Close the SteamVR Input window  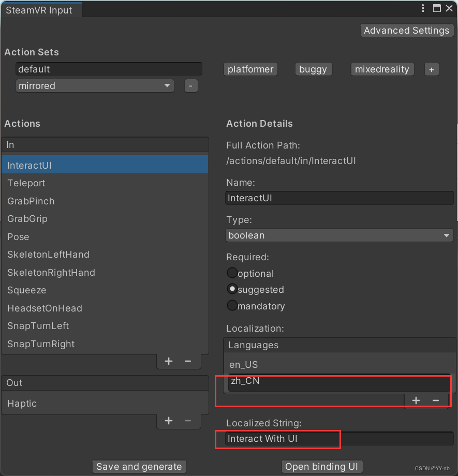[449, 8]
